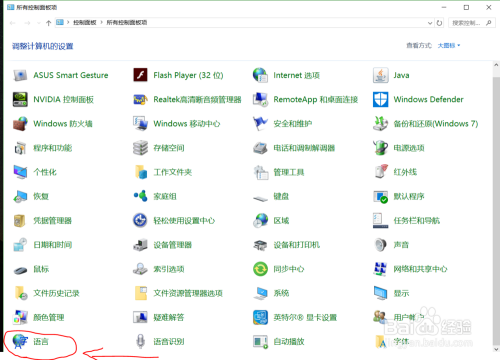This screenshot has width=500, height=360.
Task: Open 区域 globe clock icon
Action: [260, 221]
